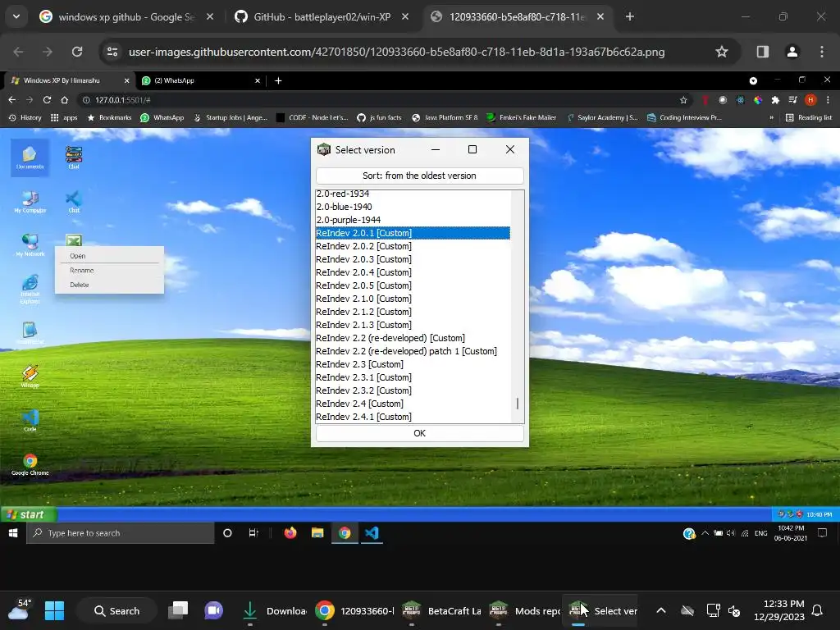Open the Chrome profile avatar menu
This screenshot has height=630, width=840.
click(792, 52)
